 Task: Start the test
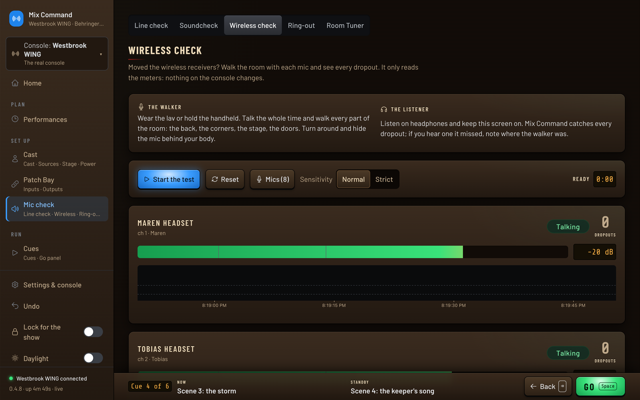tap(169, 179)
